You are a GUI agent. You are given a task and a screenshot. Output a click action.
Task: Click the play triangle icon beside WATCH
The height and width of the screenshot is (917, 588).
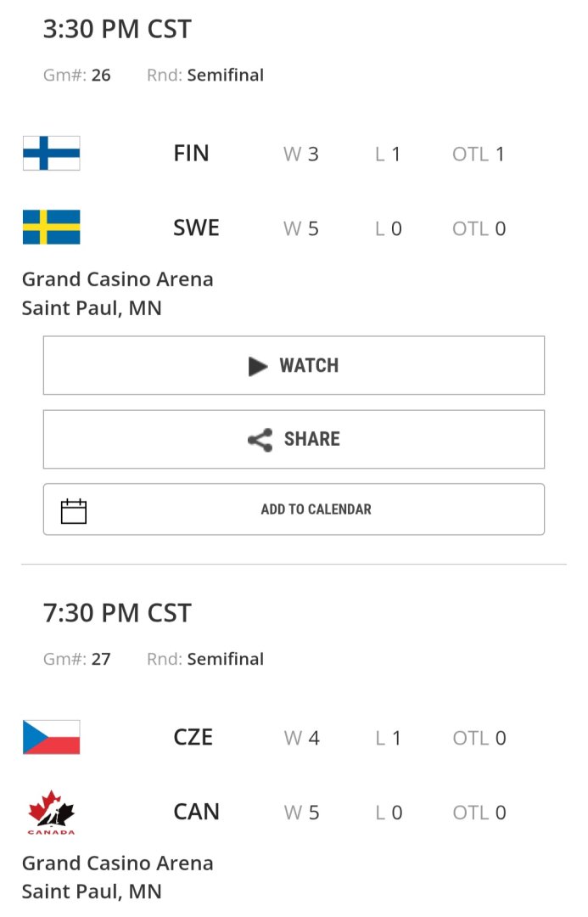click(258, 366)
